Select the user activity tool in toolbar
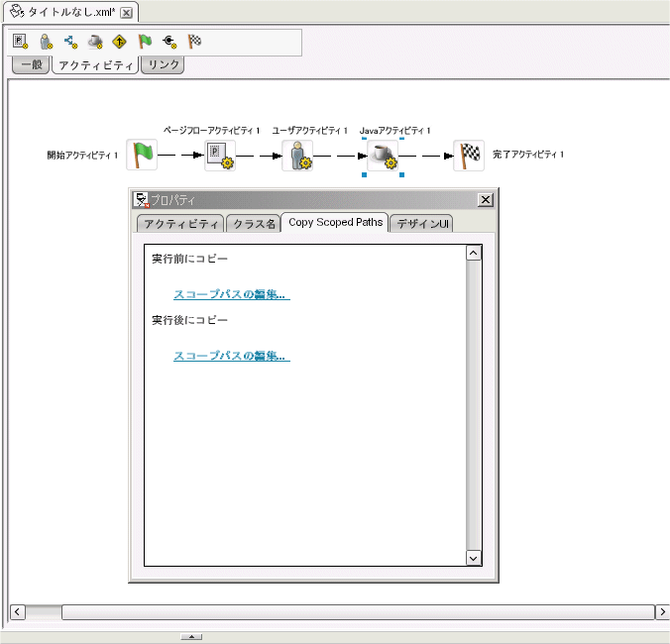This screenshot has width=670, height=644. [x=46, y=42]
